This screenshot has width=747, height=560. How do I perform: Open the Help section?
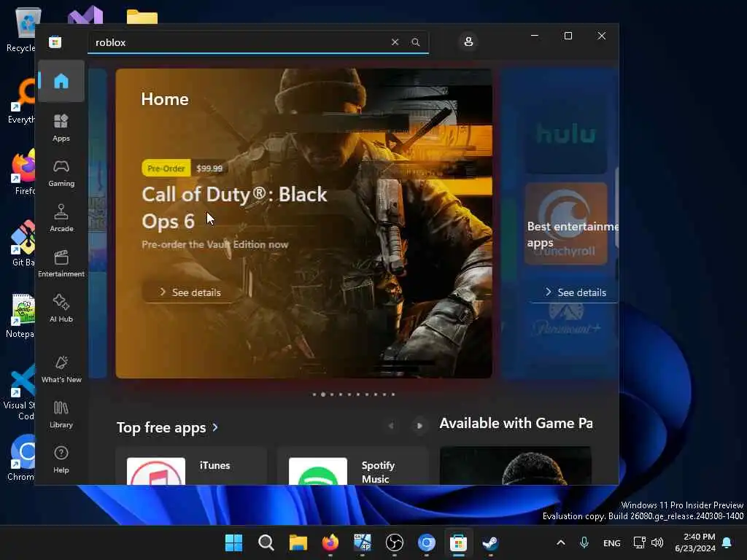point(61,460)
